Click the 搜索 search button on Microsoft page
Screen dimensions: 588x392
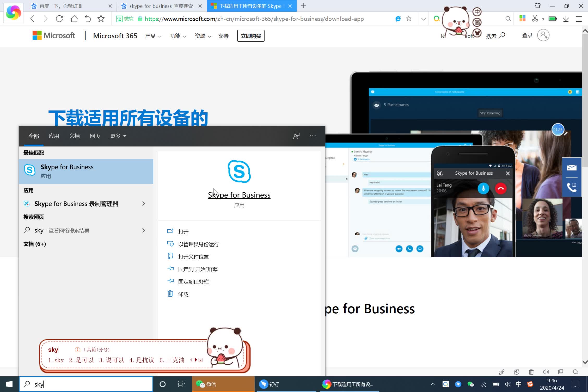(496, 36)
